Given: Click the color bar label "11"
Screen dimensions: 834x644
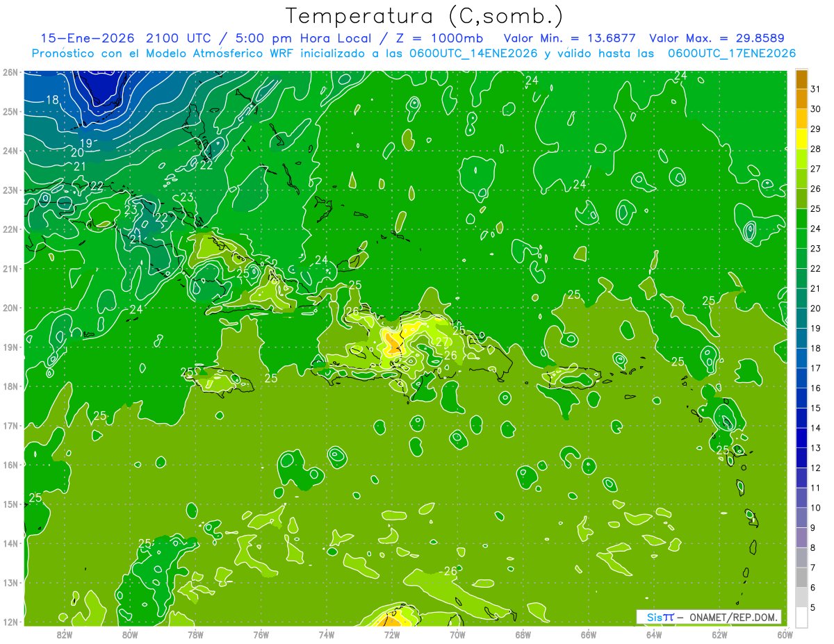Looking at the screenshot, I should point(815,488).
